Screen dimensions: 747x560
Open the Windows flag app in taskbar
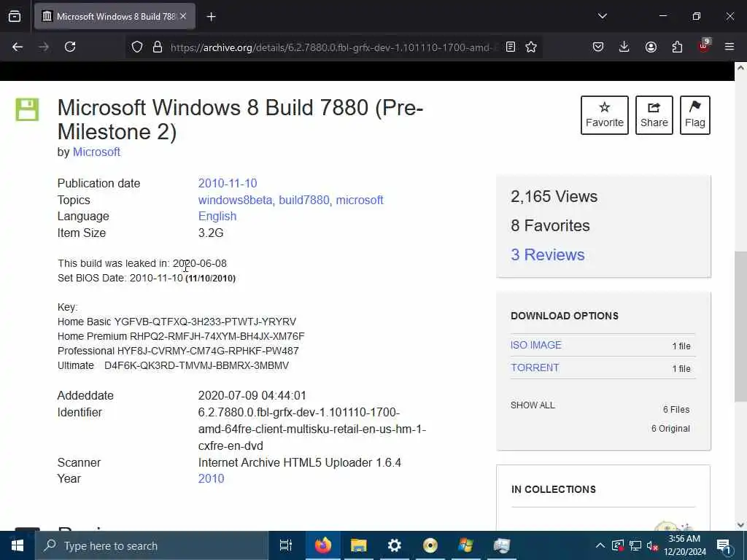[465, 545]
